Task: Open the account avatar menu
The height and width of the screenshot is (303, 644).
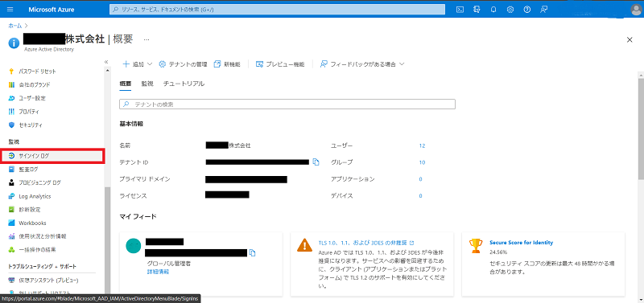Action: (x=636, y=10)
